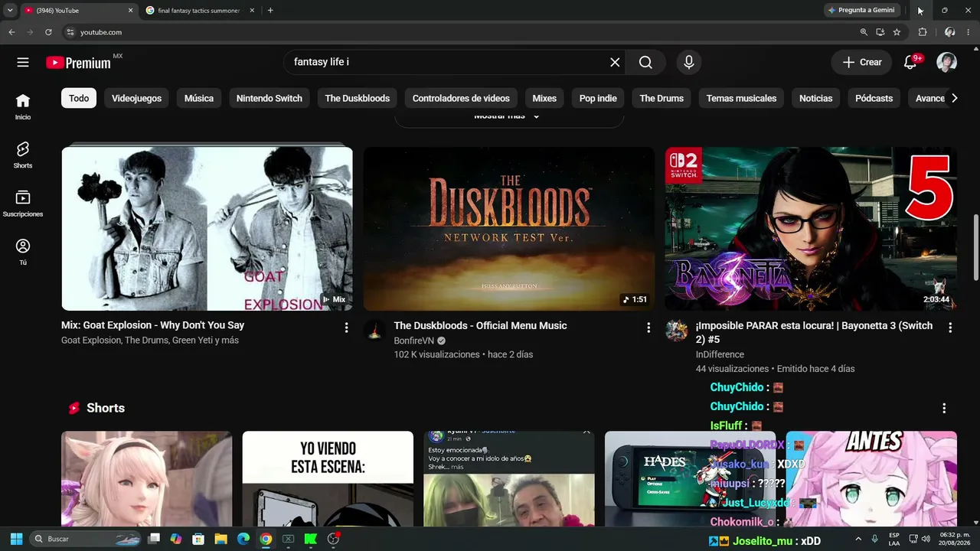Open the BonfireVN channel name link
Screen dimensions: 980x551
pos(413,341)
